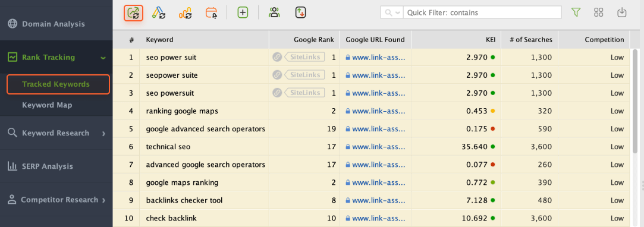Viewport: 644px width, 227px height.
Task: Sort by # of Searches column header
Action: [x=530, y=40]
